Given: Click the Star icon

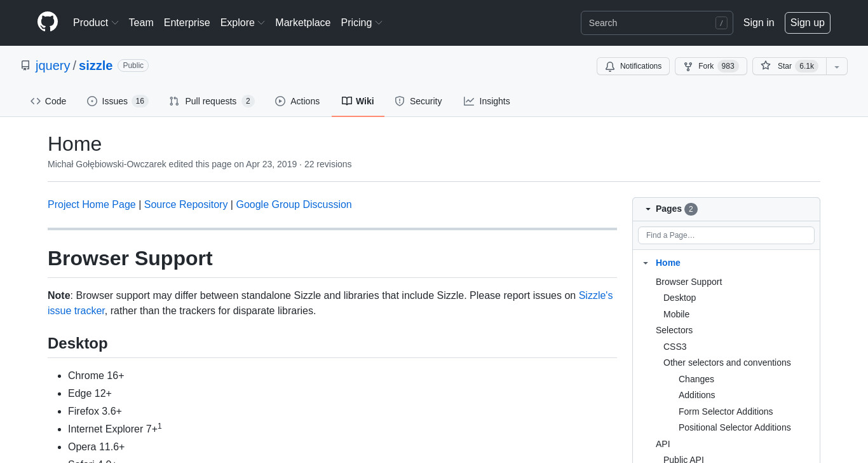Looking at the screenshot, I should pos(766,66).
